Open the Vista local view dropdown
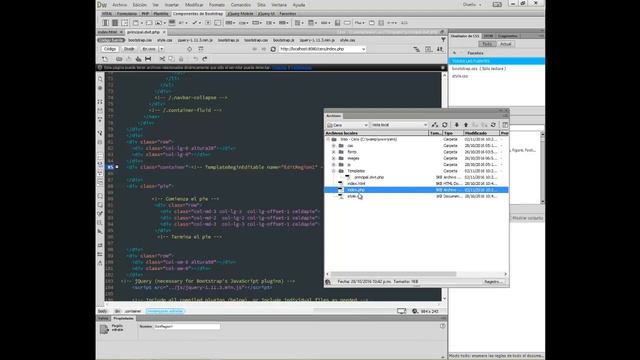The image size is (640, 360). [x=399, y=125]
